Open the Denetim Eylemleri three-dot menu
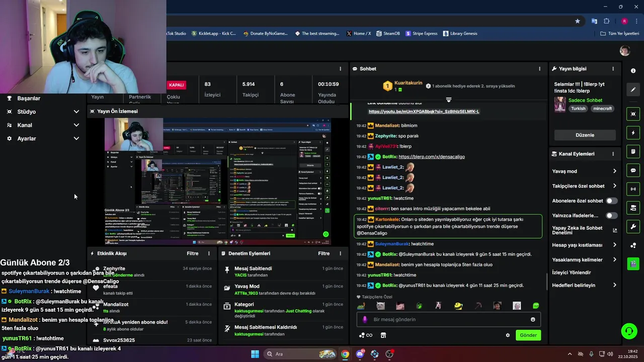The image size is (644, 362). click(341, 253)
